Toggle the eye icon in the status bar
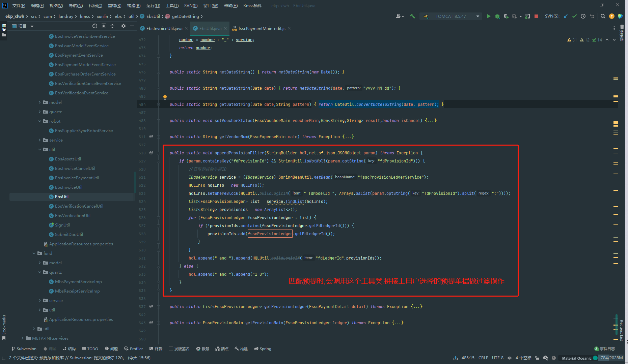Viewport: 628px width, 364px height. click(x=510, y=358)
